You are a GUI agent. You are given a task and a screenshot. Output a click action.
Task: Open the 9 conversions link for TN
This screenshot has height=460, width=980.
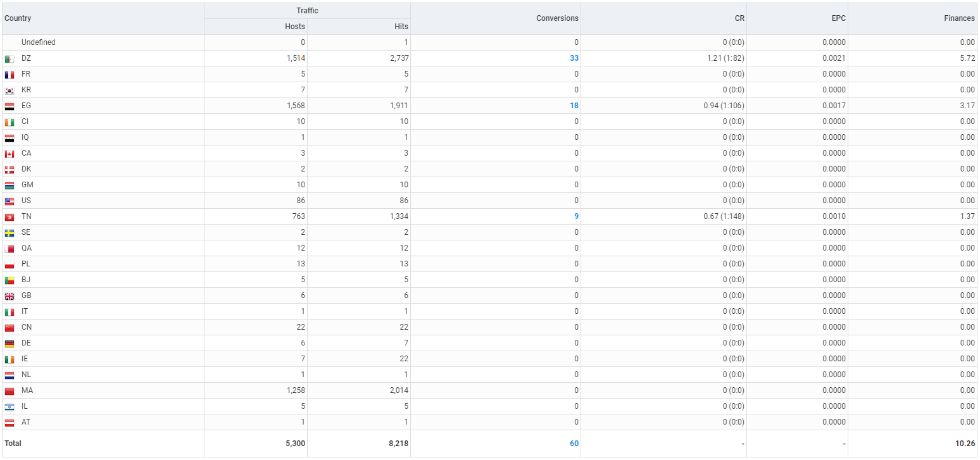point(575,216)
